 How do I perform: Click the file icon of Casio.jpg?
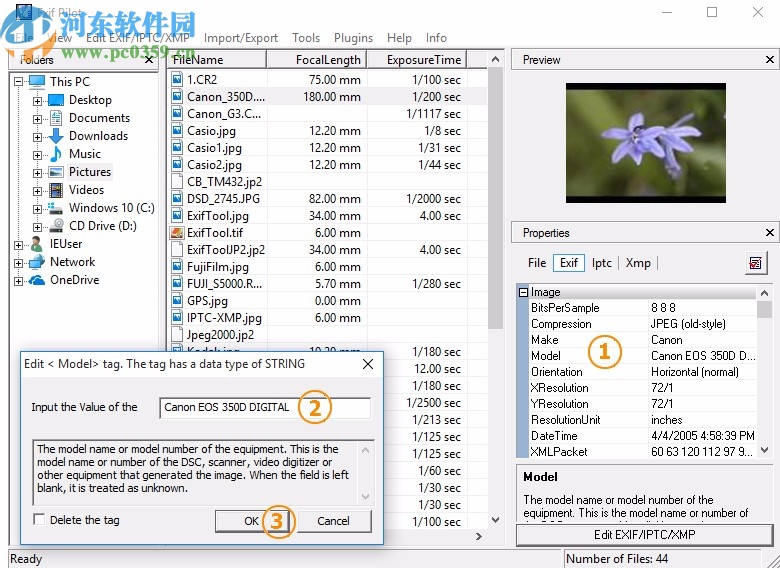tap(177, 131)
